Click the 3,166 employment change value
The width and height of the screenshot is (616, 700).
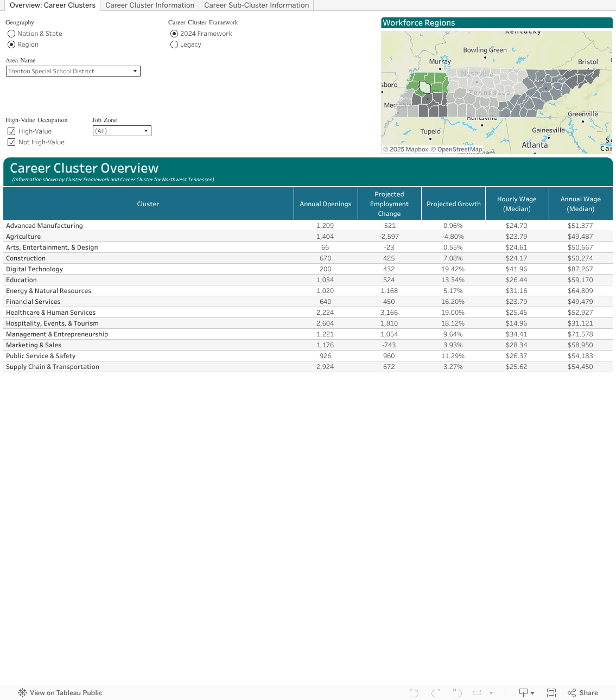pos(389,313)
